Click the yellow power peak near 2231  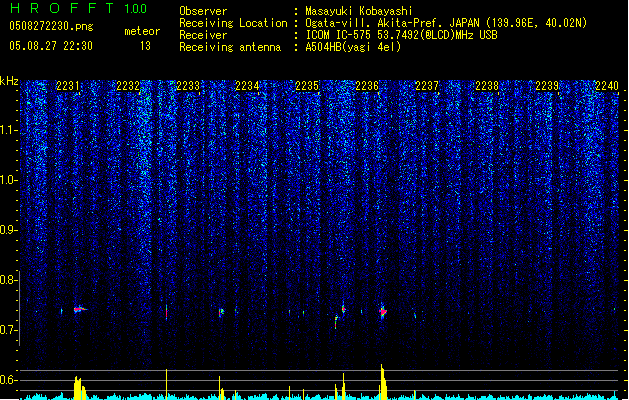[x=79, y=388]
